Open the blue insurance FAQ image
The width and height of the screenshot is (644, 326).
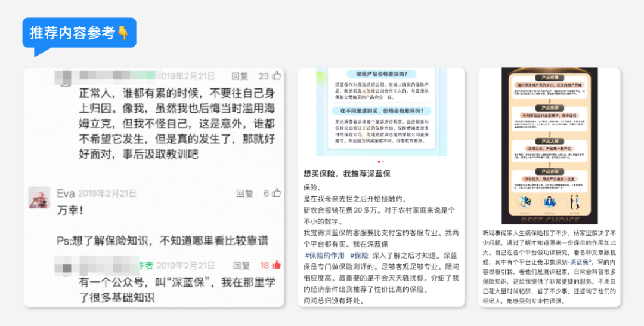pos(382,112)
